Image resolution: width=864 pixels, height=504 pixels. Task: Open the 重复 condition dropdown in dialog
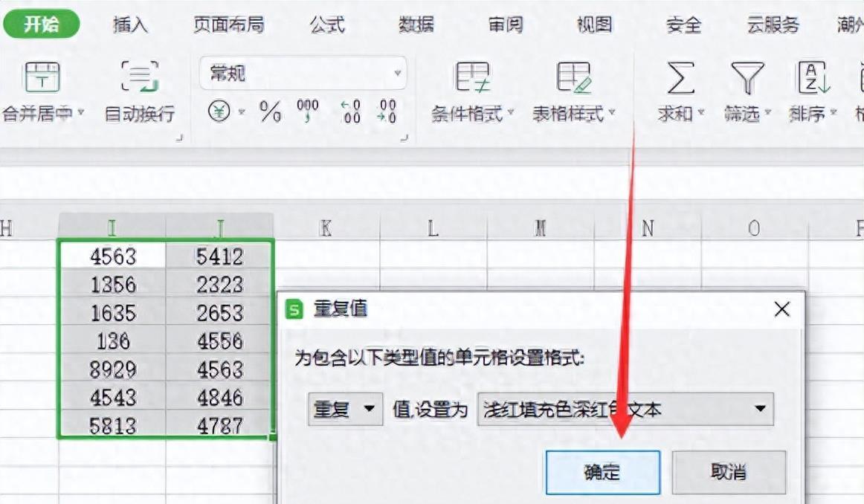tap(344, 409)
